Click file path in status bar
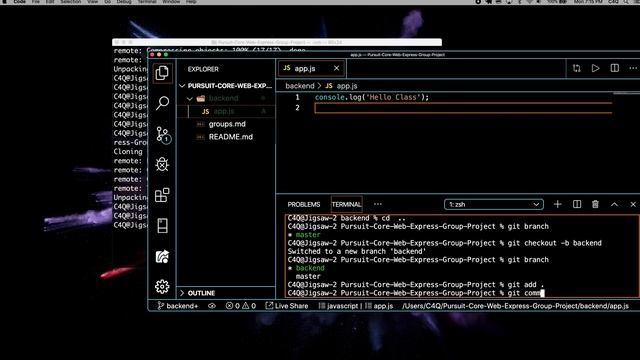This screenshot has width=640, height=360. [516, 306]
